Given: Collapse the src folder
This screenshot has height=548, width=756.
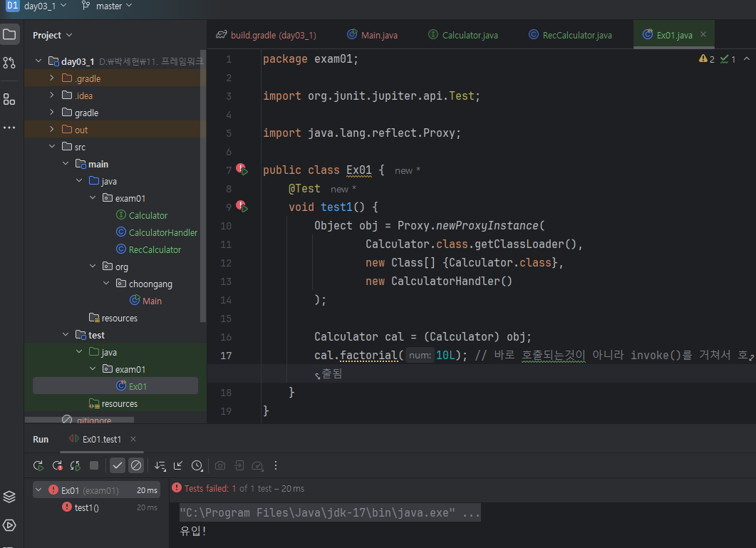Looking at the screenshot, I should 52,147.
